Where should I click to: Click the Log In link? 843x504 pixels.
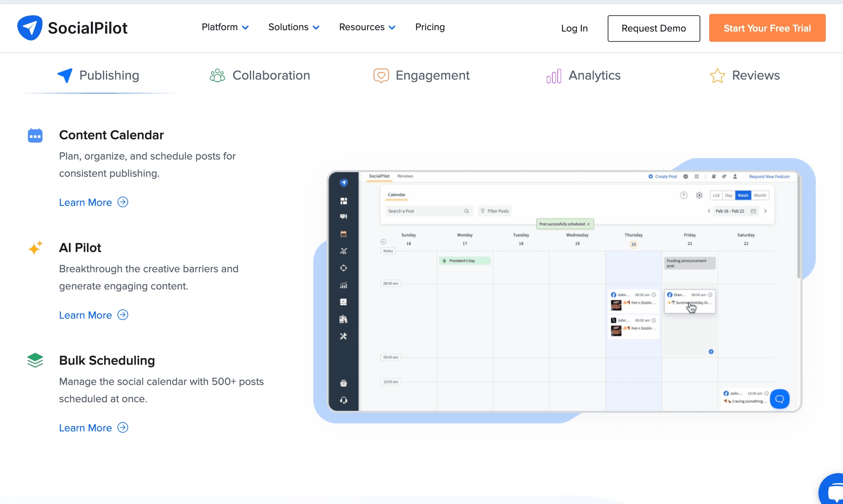574,29
